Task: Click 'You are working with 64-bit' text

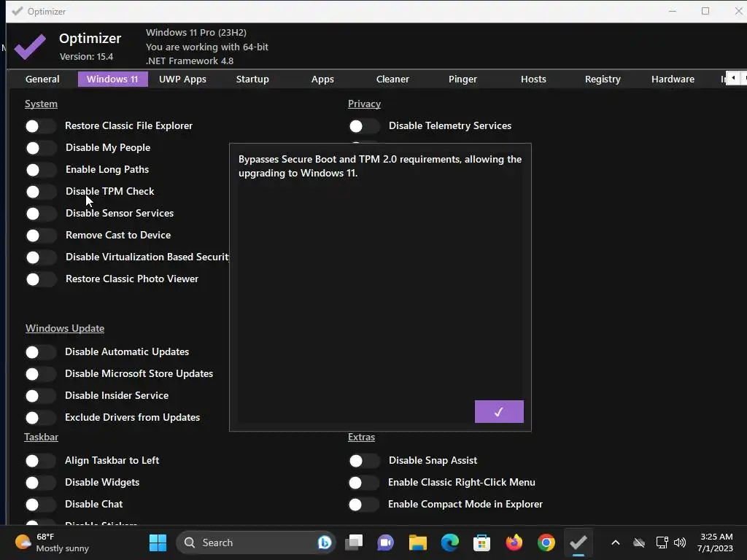Action: (206, 47)
